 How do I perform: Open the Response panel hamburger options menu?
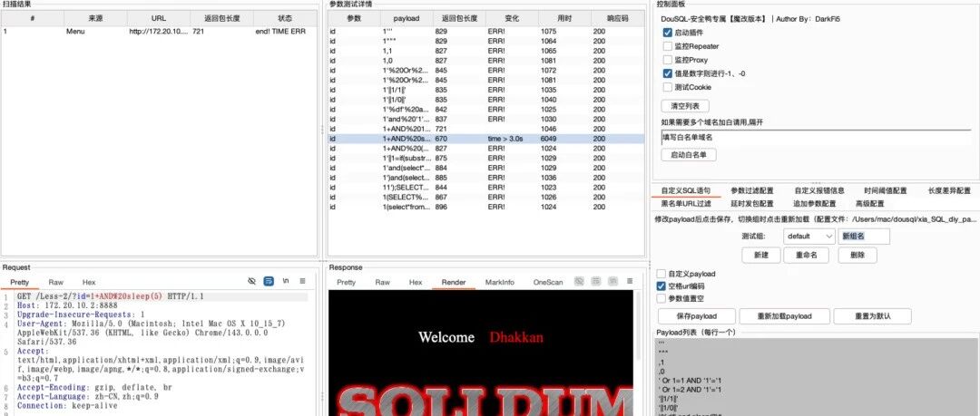pos(630,282)
